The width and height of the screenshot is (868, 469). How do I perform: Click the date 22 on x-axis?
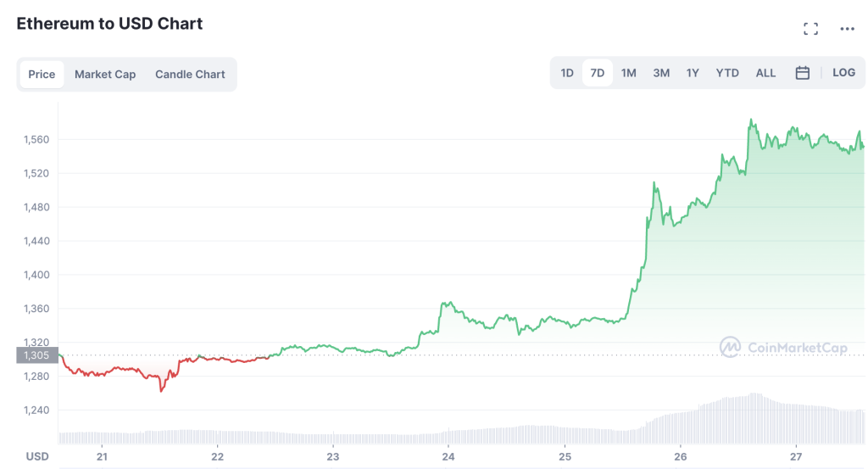[x=218, y=457]
